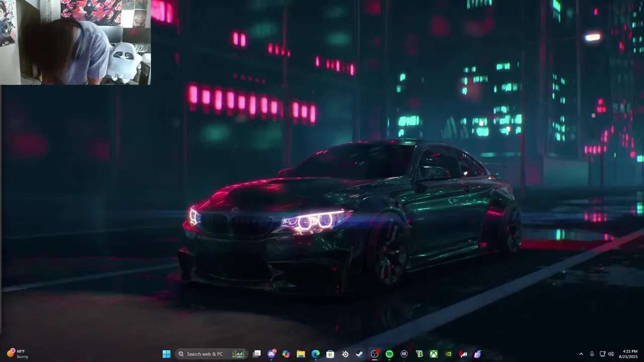This screenshot has height=362, width=644.
Task: Click the Search web & PC box
Action: tap(212, 354)
